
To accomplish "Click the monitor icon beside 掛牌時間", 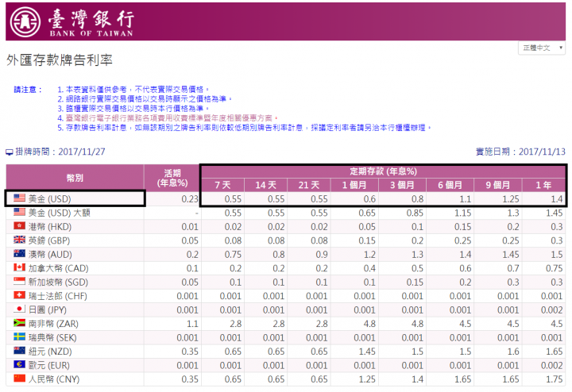I will 10,151.
